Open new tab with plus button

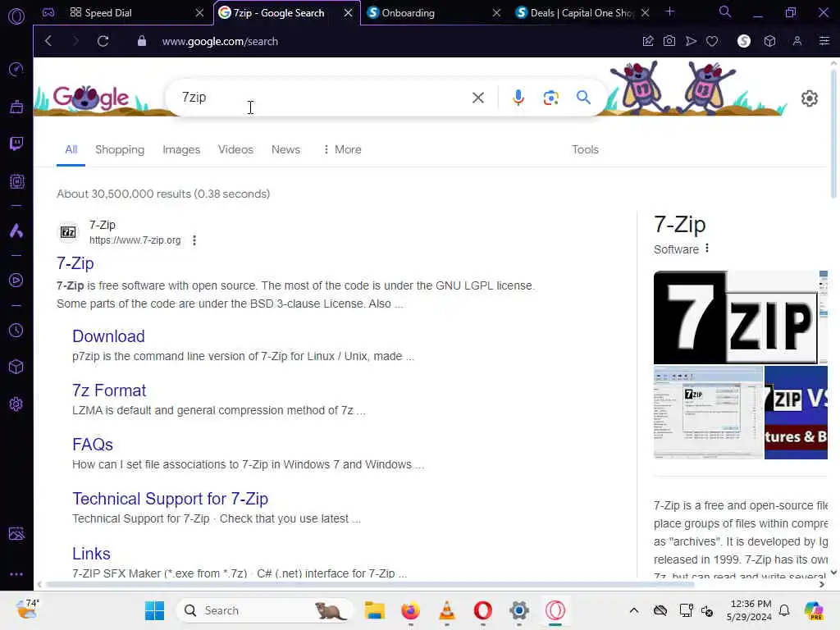pyautogui.click(x=669, y=11)
